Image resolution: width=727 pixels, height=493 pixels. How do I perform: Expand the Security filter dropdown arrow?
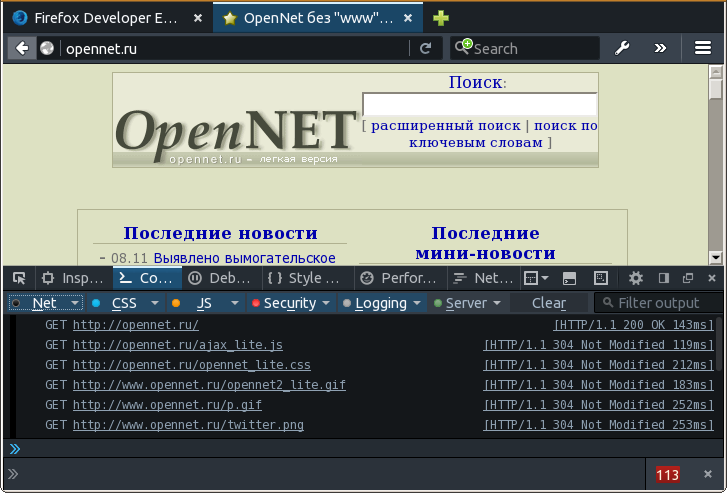pos(326,303)
